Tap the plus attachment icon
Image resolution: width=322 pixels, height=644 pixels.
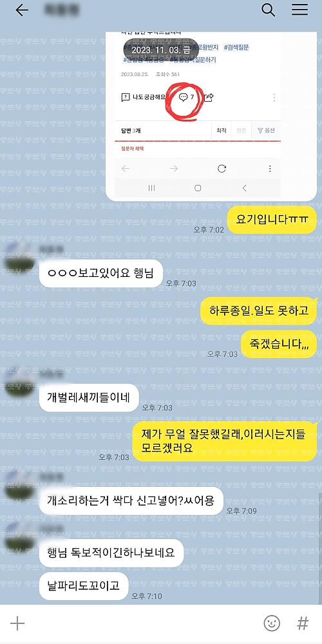point(17,623)
